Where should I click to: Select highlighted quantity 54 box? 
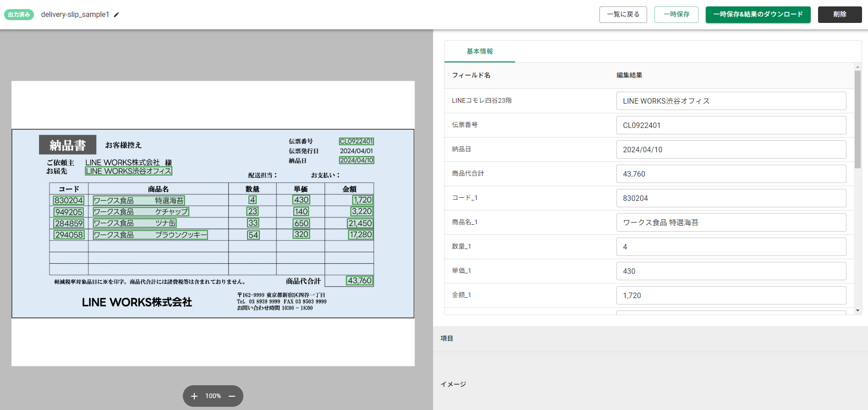(253, 235)
